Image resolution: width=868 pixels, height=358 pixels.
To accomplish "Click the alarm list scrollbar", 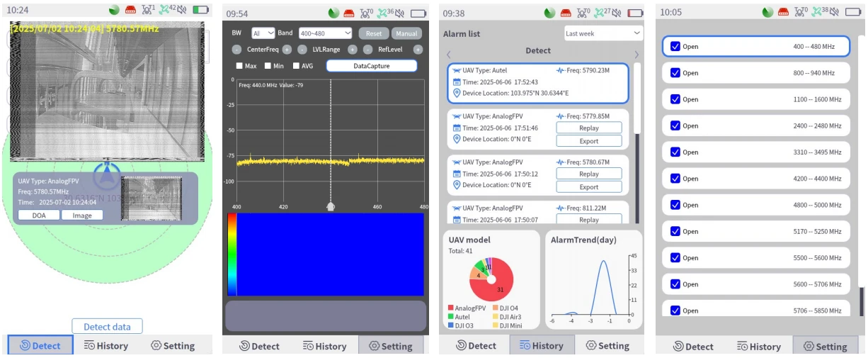I will coord(636,142).
